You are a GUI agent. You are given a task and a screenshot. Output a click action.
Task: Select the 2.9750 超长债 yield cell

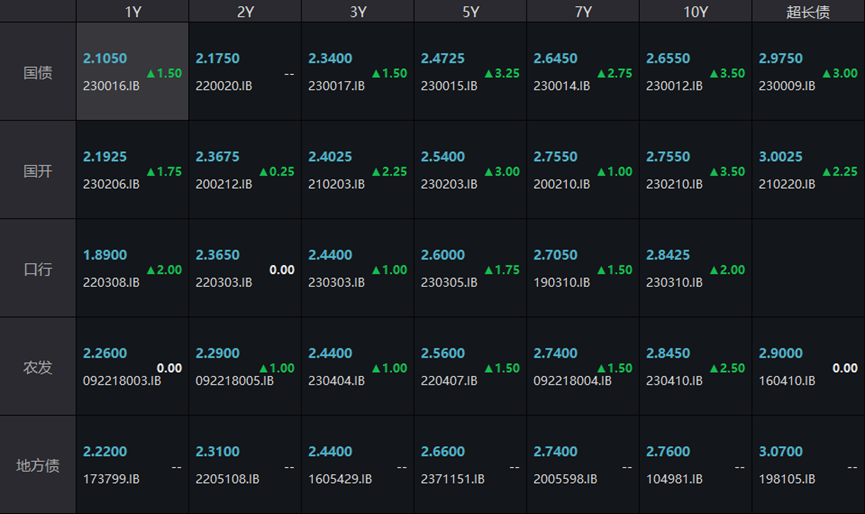coord(781,59)
